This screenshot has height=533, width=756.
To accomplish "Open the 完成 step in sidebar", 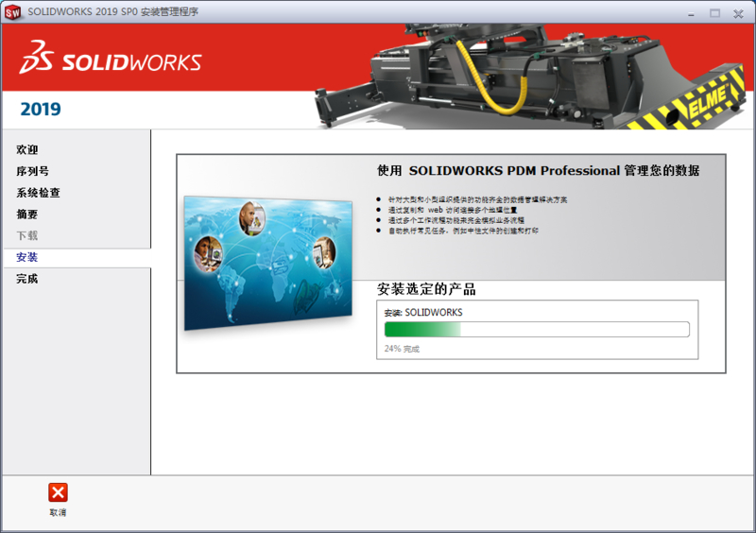I will tap(27, 279).
